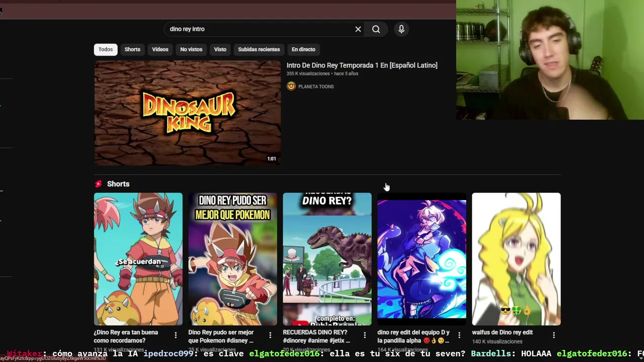Select the Todos filter chip
Image resolution: width=644 pixels, height=362 pixels.
tap(106, 49)
